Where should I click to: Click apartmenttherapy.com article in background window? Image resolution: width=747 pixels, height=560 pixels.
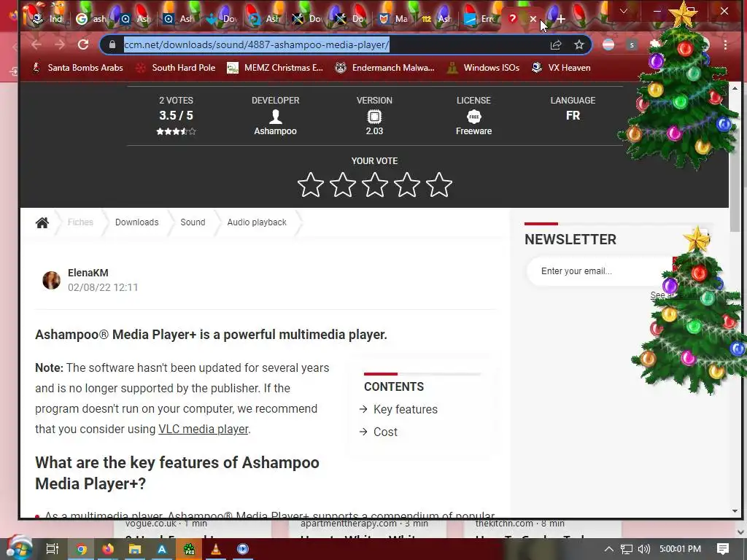point(364,524)
